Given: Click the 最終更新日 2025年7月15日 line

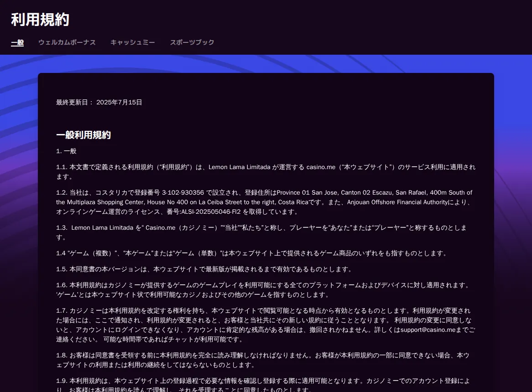Looking at the screenshot, I should click(x=99, y=102).
